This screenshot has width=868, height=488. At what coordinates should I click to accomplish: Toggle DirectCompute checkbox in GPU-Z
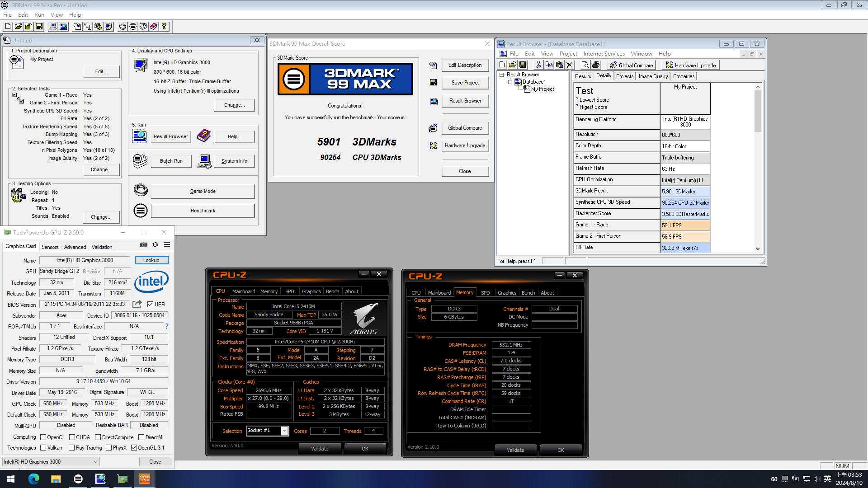click(x=98, y=437)
